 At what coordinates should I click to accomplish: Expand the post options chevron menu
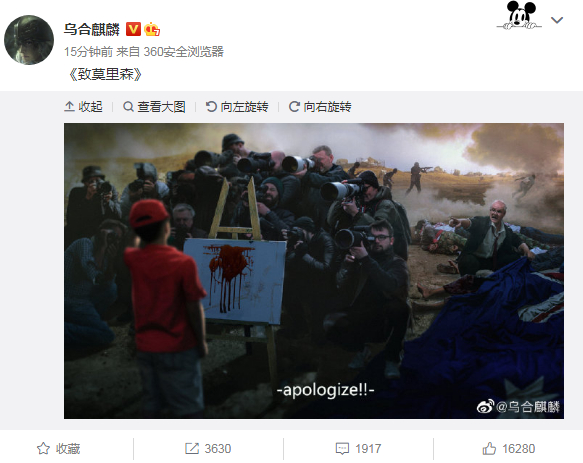(x=557, y=20)
